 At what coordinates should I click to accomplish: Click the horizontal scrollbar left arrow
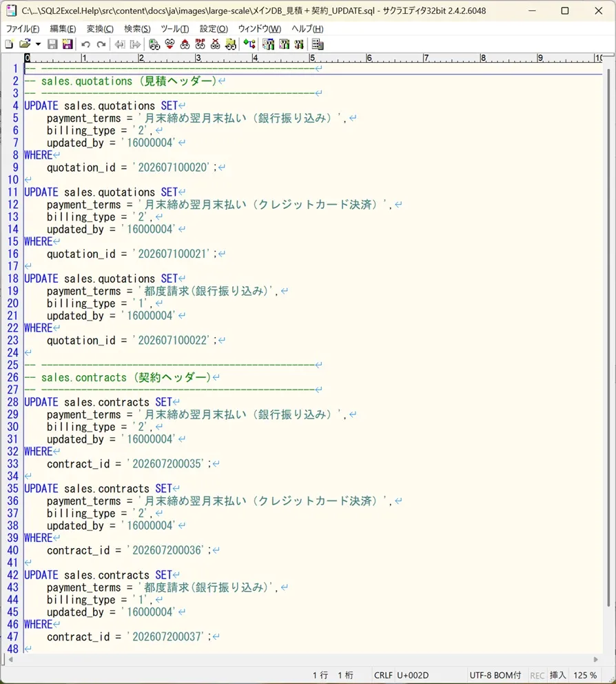[x=11, y=660]
